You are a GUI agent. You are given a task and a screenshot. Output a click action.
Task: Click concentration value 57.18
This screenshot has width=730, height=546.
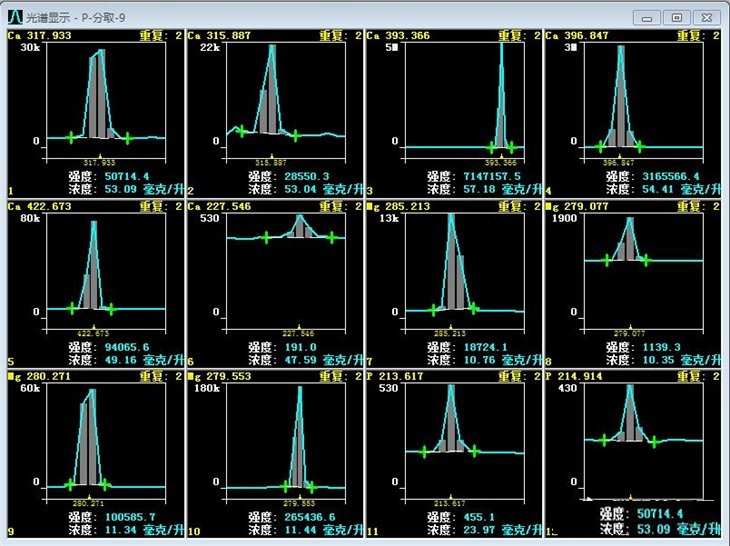coord(479,189)
